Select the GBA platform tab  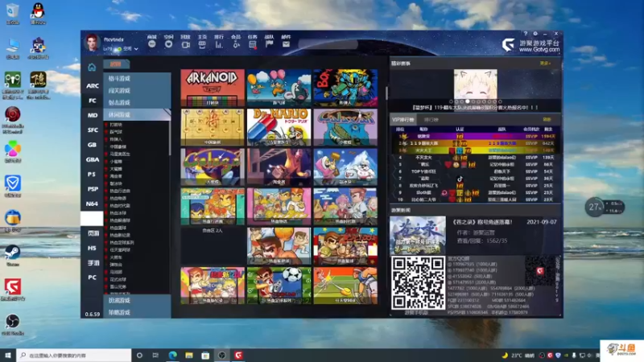coord(93,159)
